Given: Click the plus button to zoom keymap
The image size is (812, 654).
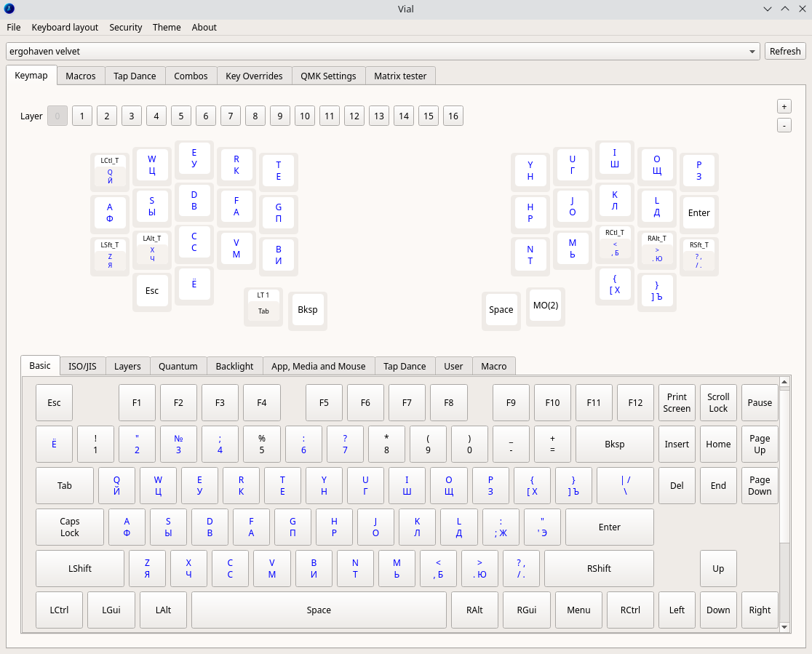Looking at the screenshot, I should click(x=784, y=106).
